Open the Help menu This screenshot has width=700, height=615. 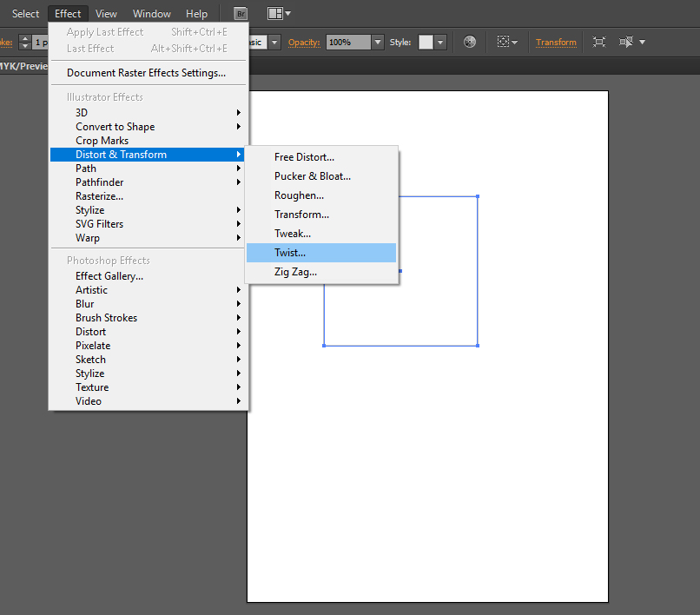point(196,13)
